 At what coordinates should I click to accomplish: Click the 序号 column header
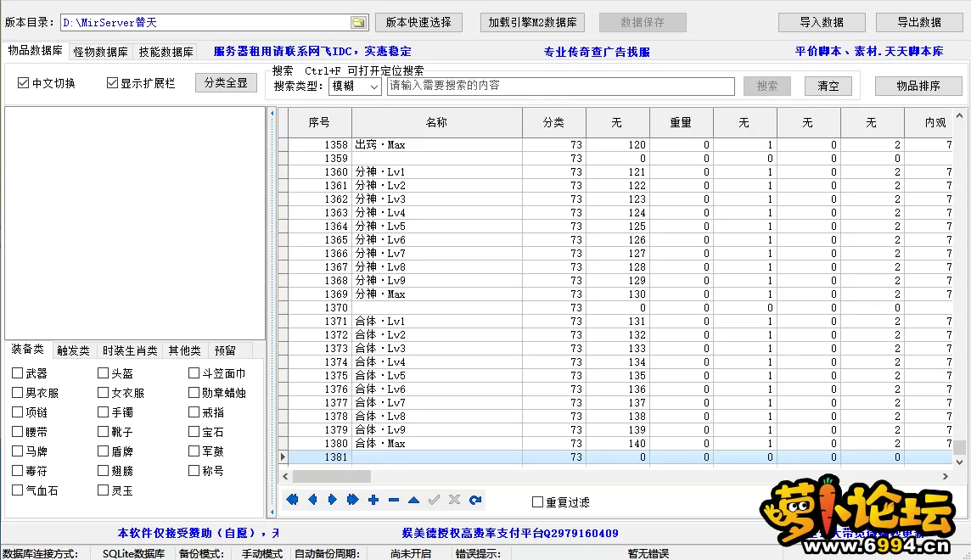tap(319, 122)
